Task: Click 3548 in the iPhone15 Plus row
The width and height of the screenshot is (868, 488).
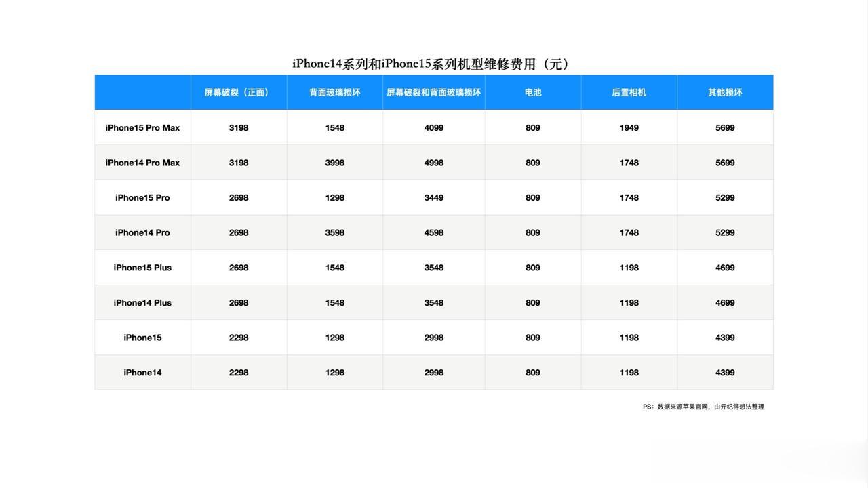Action: pyautogui.click(x=434, y=268)
